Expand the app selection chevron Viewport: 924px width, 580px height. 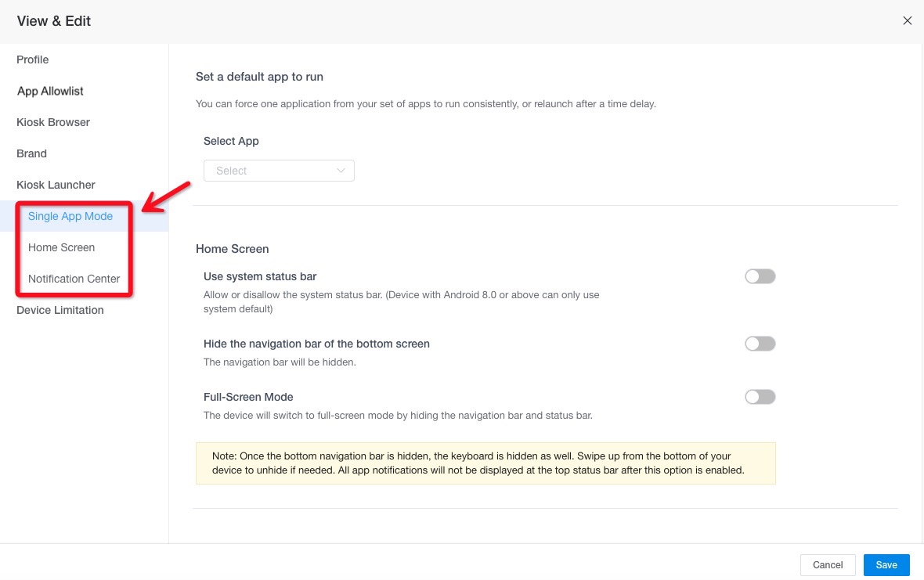pyautogui.click(x=341, y=171)
